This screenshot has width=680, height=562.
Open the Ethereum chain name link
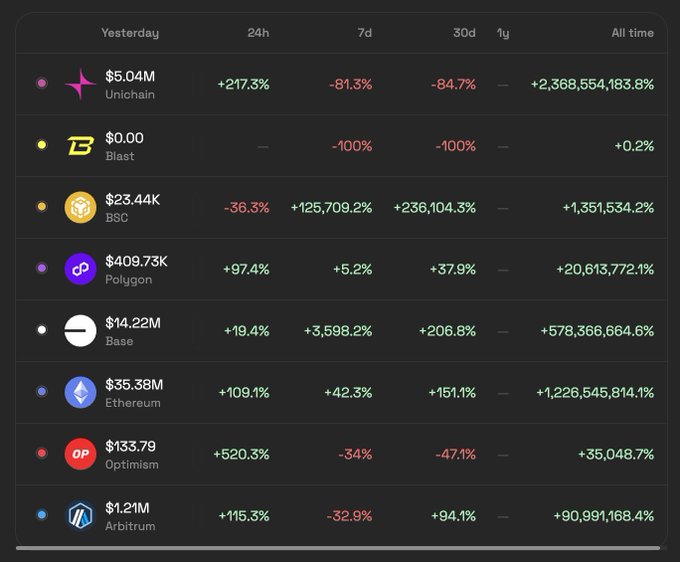point(133,403)
